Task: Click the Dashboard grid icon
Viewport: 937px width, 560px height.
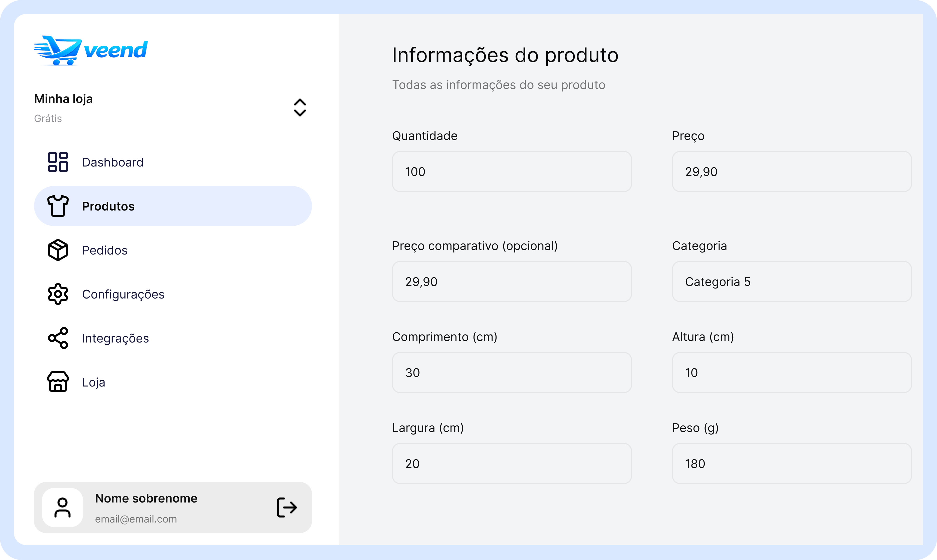Action: [x=58, y=162]
